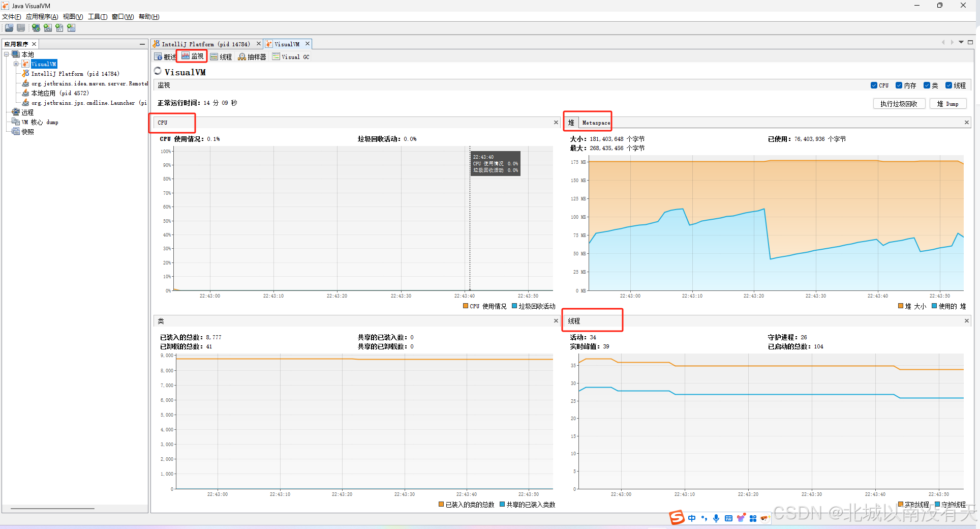980x529 pixels.
Task: Close the IntelliJ Platform (pid 14784) tab
Action: [258, 44]
